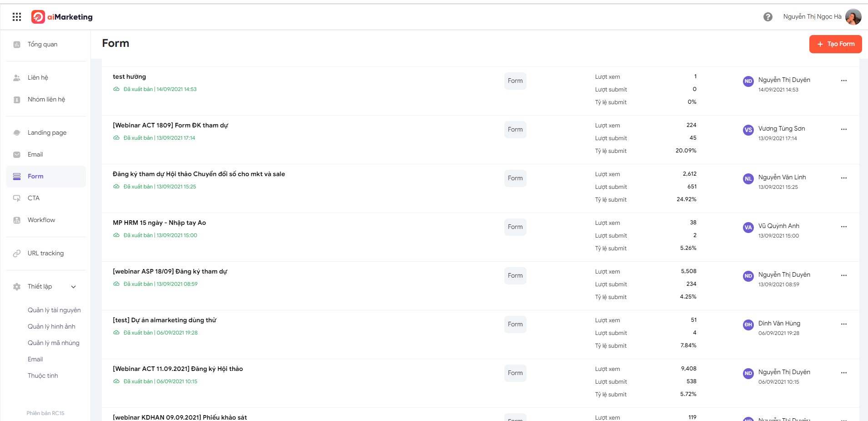
Task: Open the [webinar ASP 18/09] Đăng ký tham dự form
Action: (x=170, y=272)
